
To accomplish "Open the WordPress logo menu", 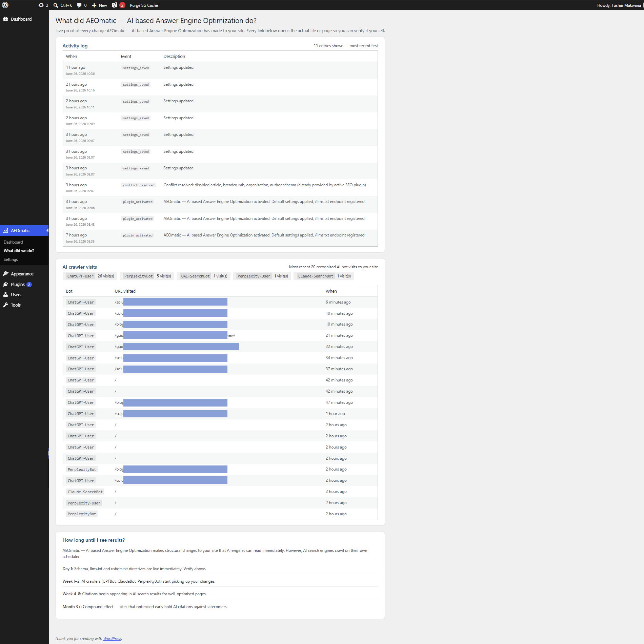I will [x=5, y=5].
